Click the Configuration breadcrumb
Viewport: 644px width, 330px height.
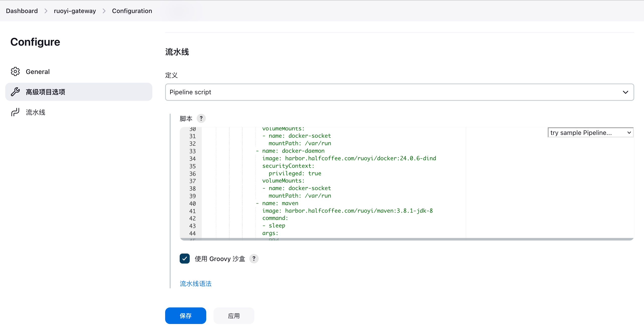[x=132, y=11]
